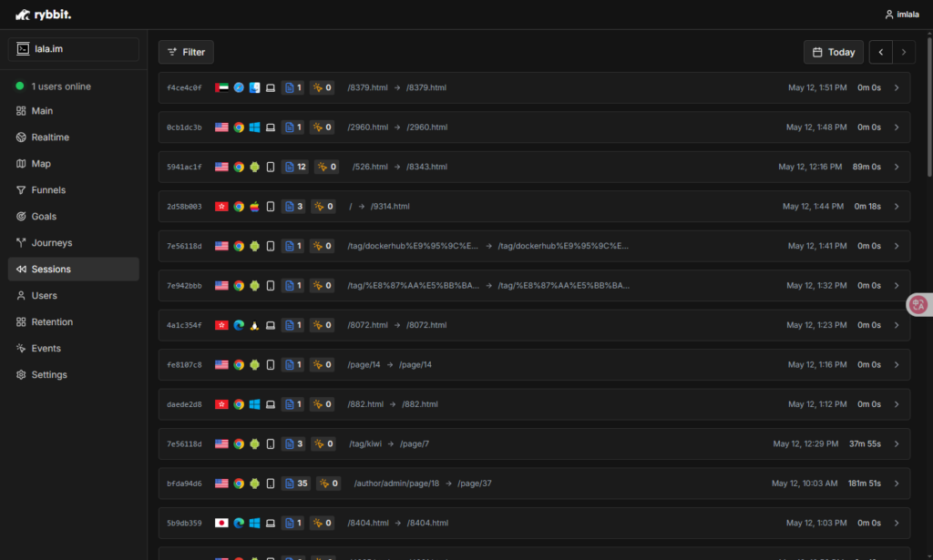Expand the session bfda94d6 row chevron

[896, 484]
